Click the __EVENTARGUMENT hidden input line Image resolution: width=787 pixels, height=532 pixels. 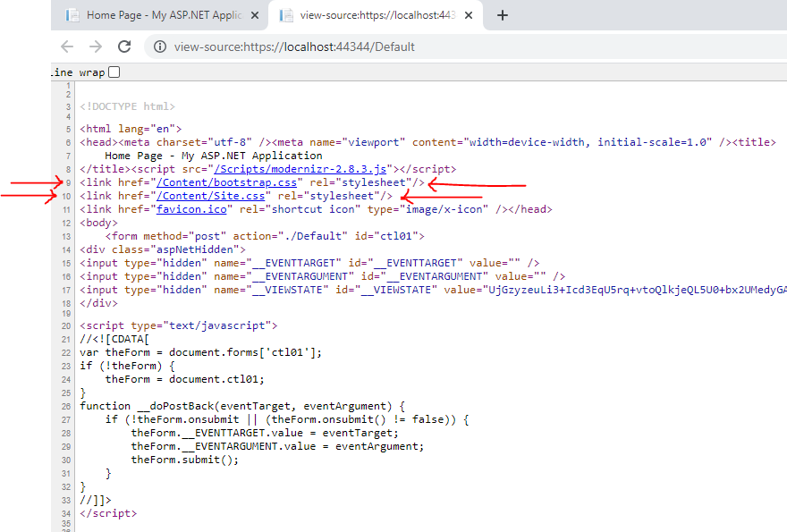tap(322, 276)
